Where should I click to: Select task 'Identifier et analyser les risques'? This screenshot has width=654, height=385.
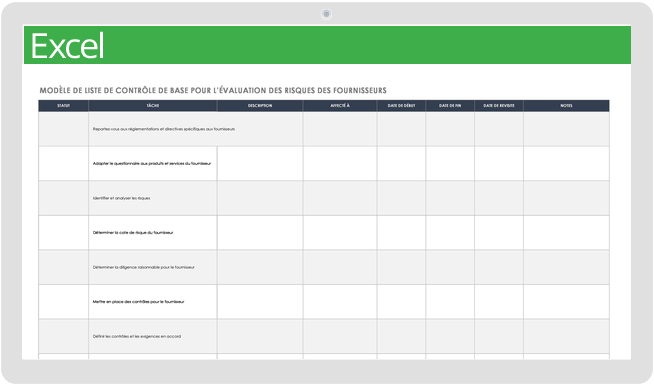[121, 198]
